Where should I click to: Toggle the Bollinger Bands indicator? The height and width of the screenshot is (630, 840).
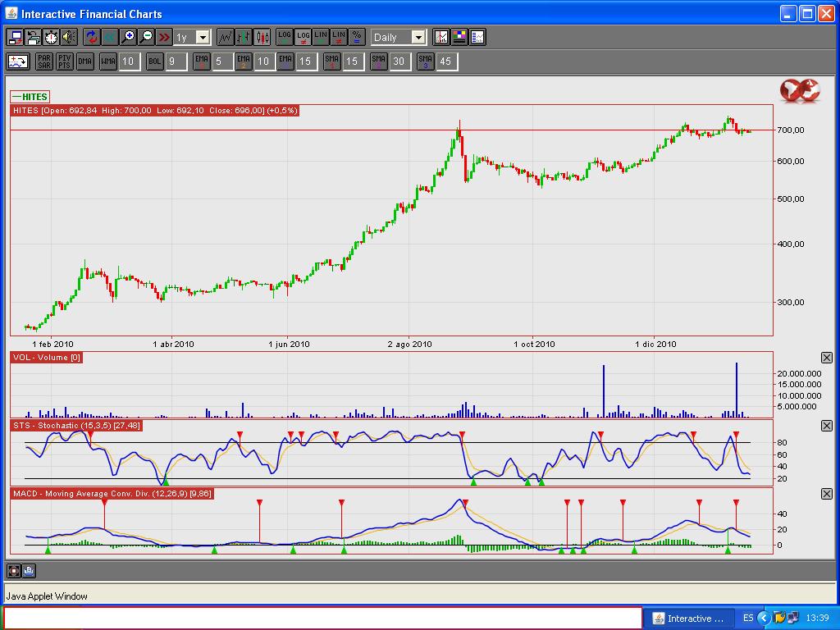click(x=154, y=61)
